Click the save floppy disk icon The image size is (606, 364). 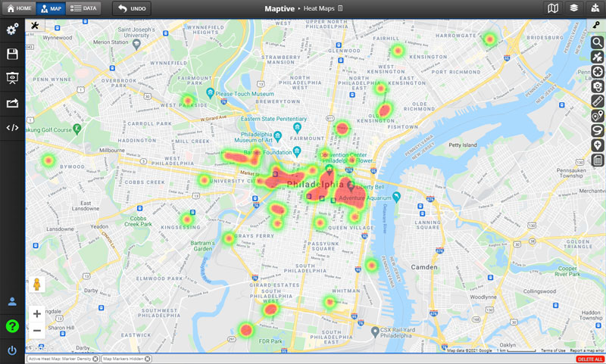(12, 54)
